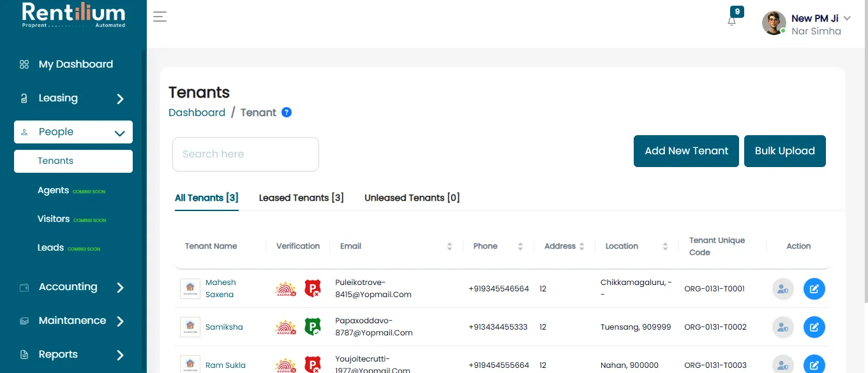868x373 pixels.
Task: Click Mahesh Saxena's tenant thumbnail image
Action: pos(190,289)
